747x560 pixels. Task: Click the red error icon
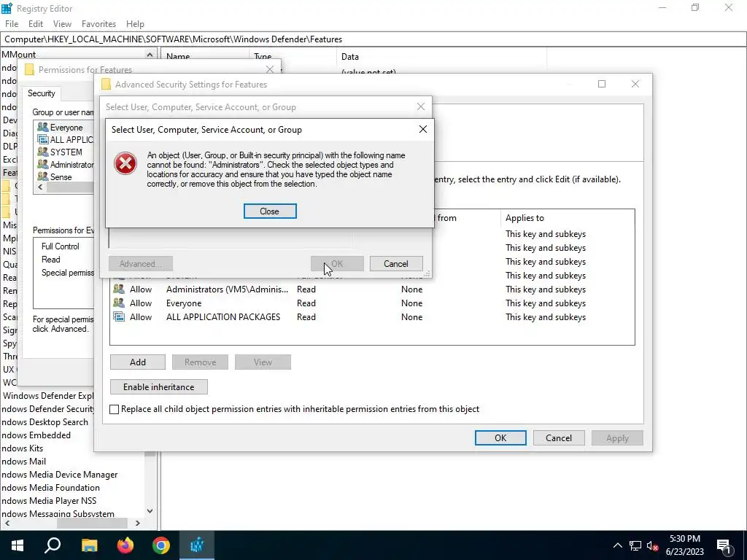coord(125,163)
